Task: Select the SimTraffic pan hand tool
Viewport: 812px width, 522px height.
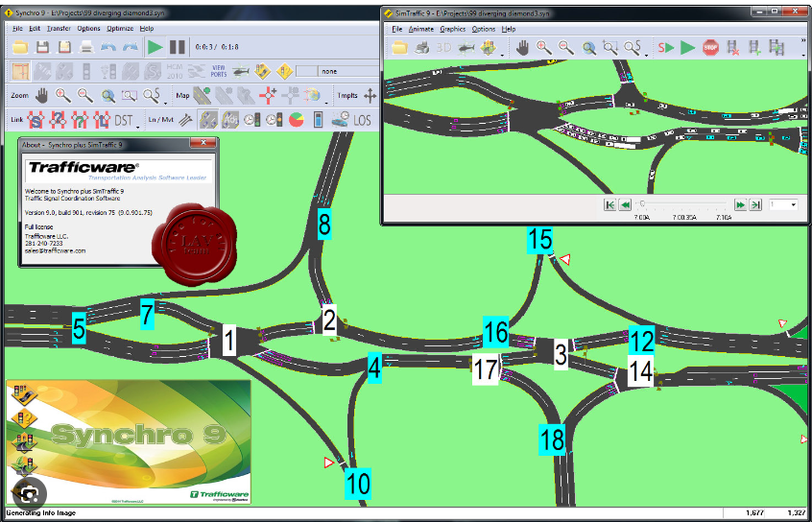Action: [522, 48]
